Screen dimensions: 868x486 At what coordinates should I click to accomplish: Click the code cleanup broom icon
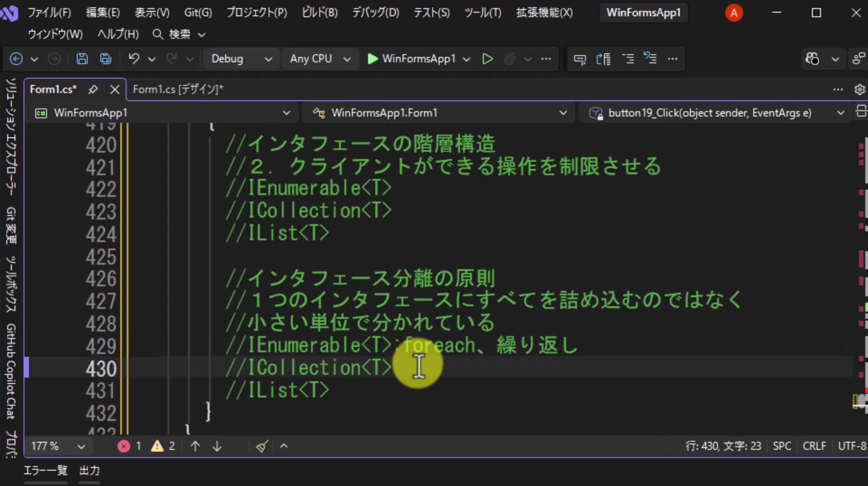click(x=262, y=446)
